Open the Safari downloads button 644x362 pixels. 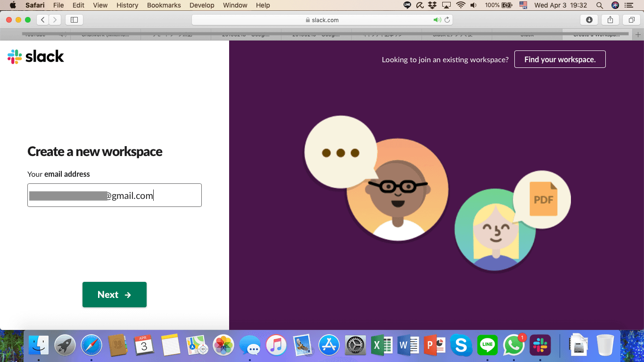[589, 20]
